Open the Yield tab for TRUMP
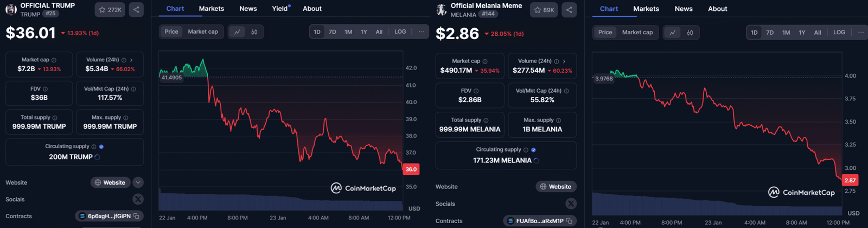Image resolution: width=868 pixels, height=228 pixels. 279,9
